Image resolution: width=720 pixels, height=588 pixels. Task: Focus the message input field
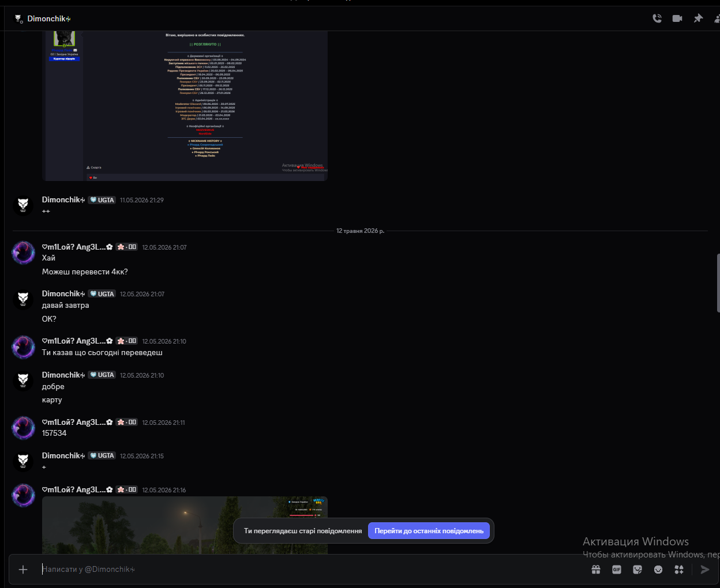pyautogui.click(x=312, y=570)
